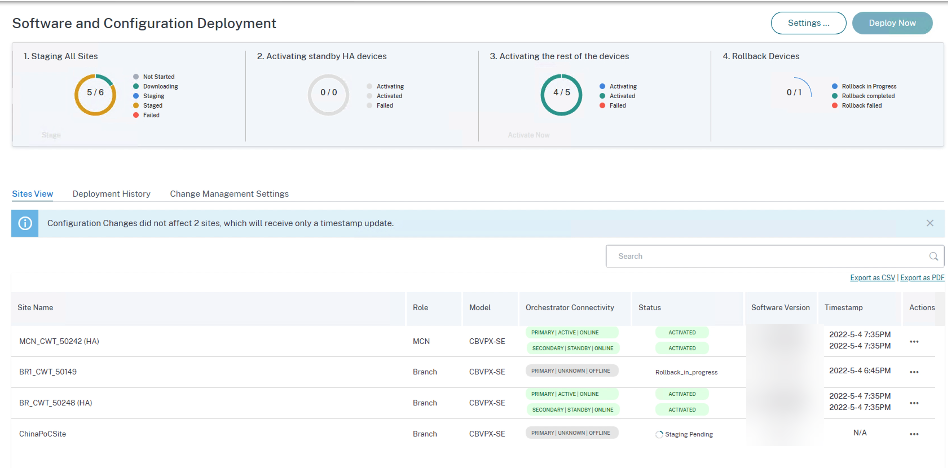Click the Software Version column header
This screenshot has width=948, height=468.
tap(781, 307)
